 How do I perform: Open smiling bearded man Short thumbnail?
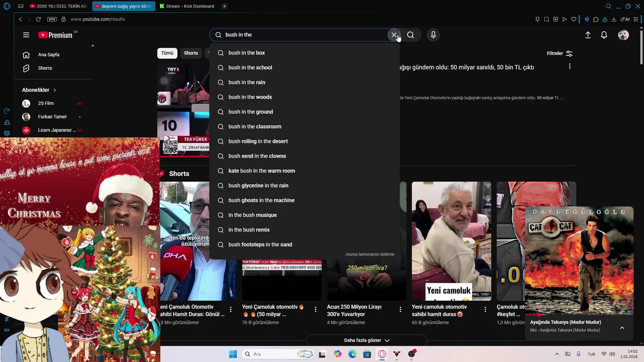(x=451, y=241)
